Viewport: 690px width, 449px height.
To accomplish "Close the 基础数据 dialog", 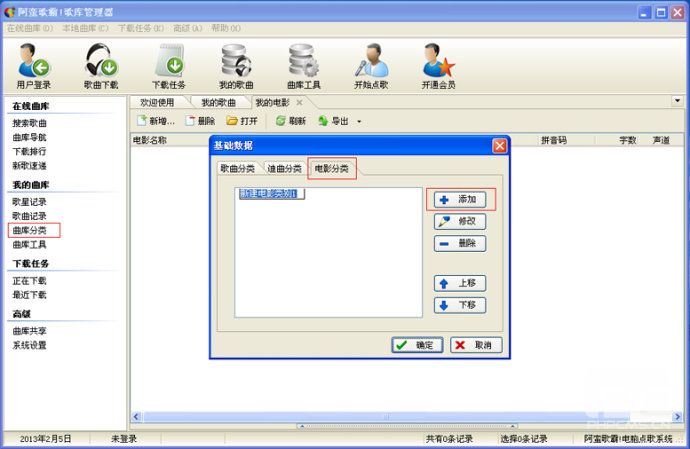I will coord(499,146).
